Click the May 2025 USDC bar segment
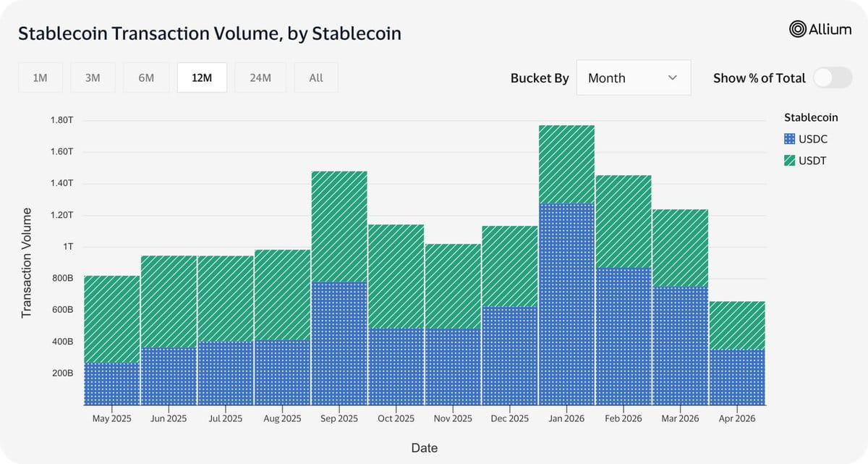Image resolution: width=868 pixels, height=464 pixels. (x=112, y=384)
